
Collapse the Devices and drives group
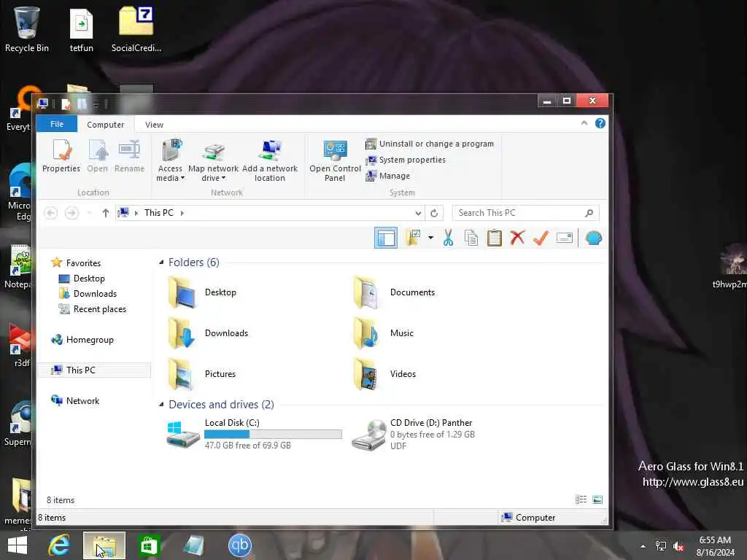[x=161, y=404]
